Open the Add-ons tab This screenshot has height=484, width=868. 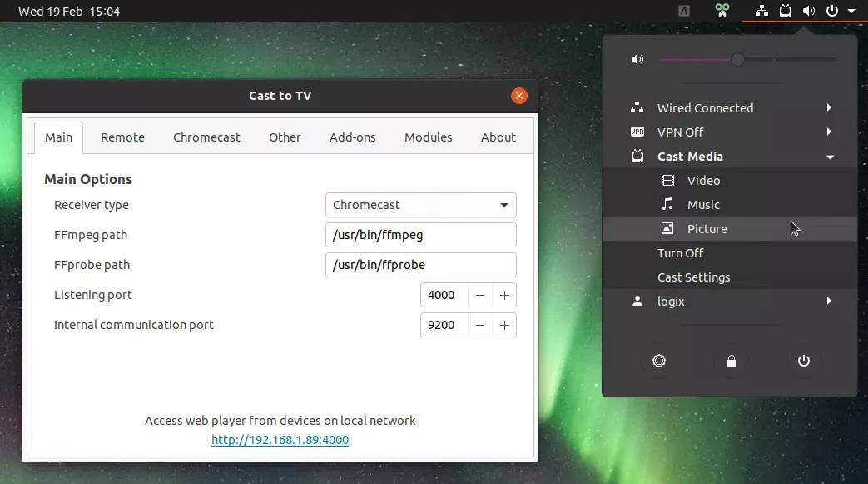point(352,137)
